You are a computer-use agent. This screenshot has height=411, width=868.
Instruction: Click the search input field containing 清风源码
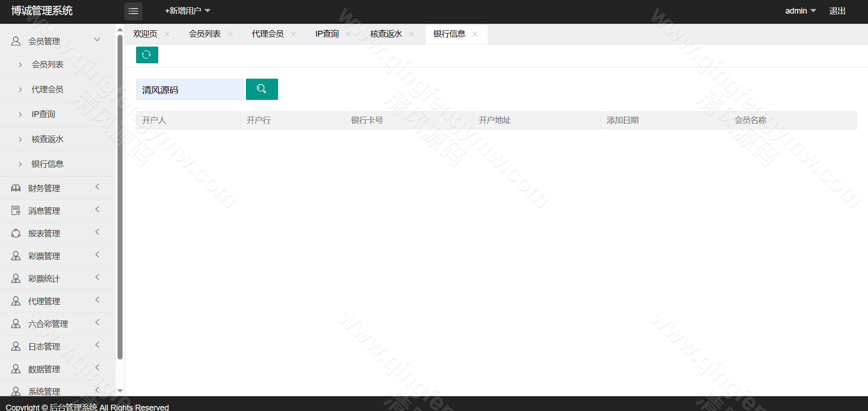pos(190,90)
